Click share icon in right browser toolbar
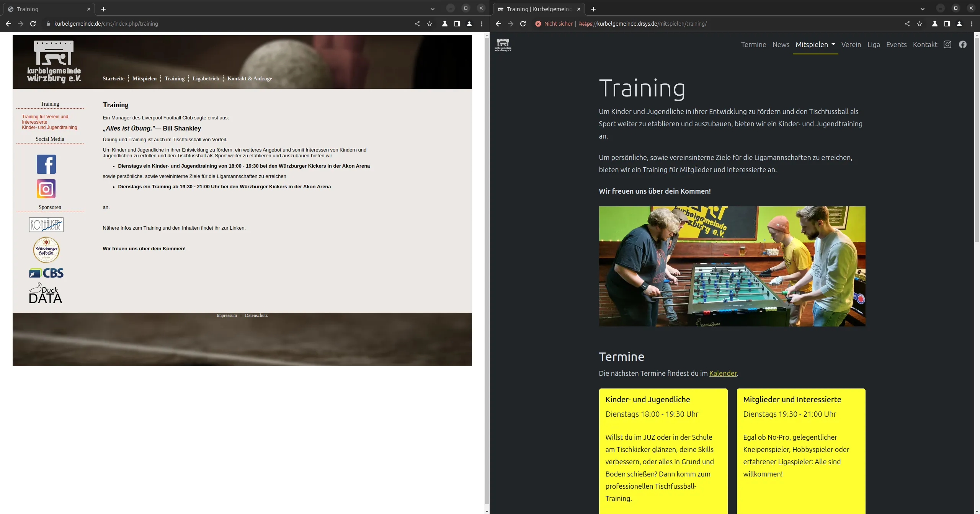The height and width of the screenshot is (514, 980). [907, 24]
